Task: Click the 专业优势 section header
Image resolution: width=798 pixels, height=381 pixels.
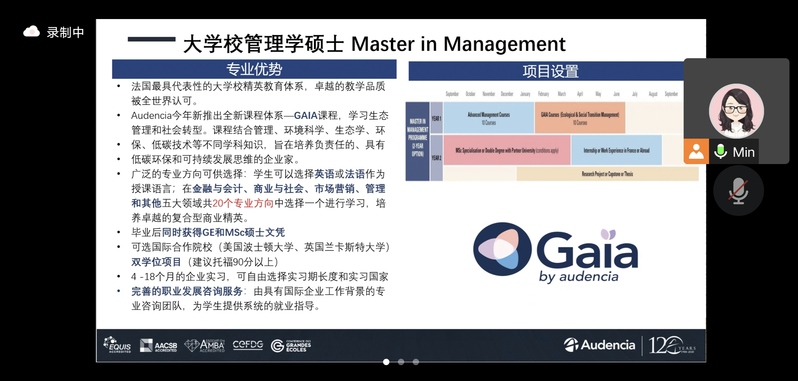Action: 254,69
